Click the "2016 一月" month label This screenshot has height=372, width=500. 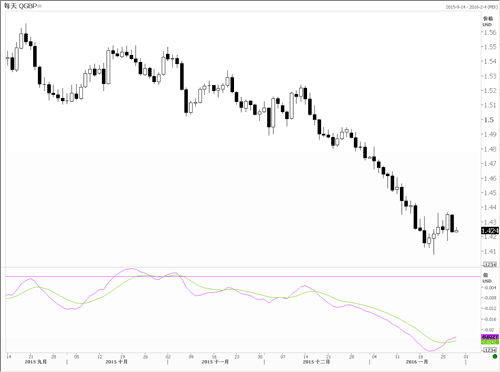[417, 362]
